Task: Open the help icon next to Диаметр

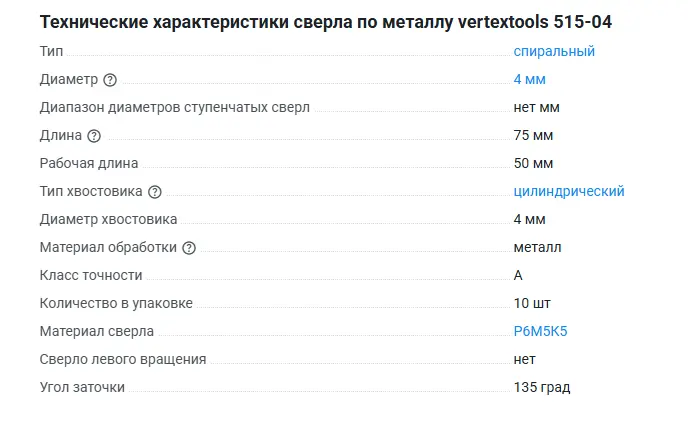Action: 110,80
